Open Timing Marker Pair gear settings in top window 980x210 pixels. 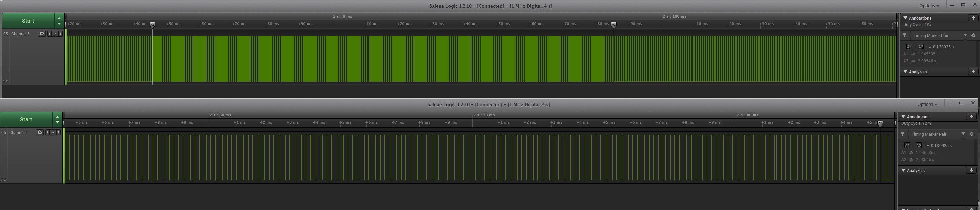click(x=973, y=36)
